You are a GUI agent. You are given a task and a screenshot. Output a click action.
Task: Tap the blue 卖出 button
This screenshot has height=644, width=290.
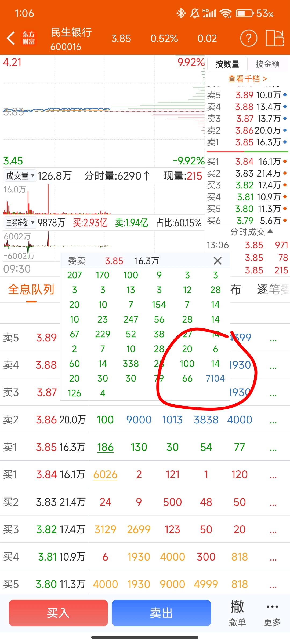(x=161, y=613)
